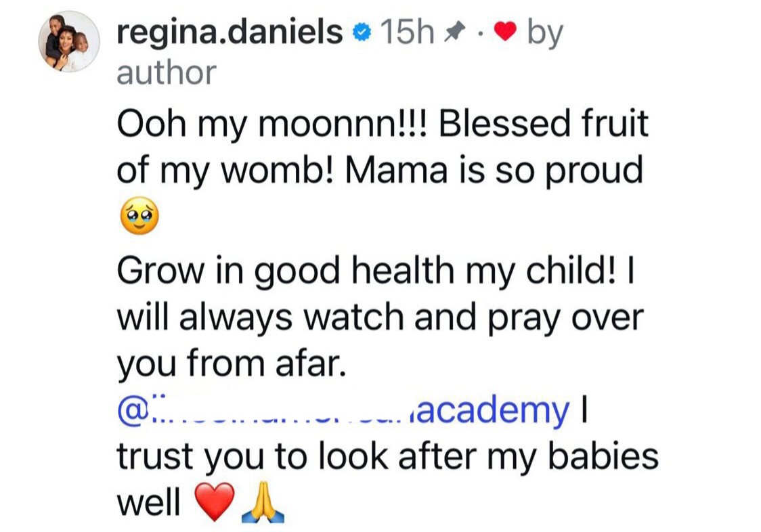Open the regina.daniels username link
Image resolution: width=761 pixels, height=532 pixels.
coord(230,32)
